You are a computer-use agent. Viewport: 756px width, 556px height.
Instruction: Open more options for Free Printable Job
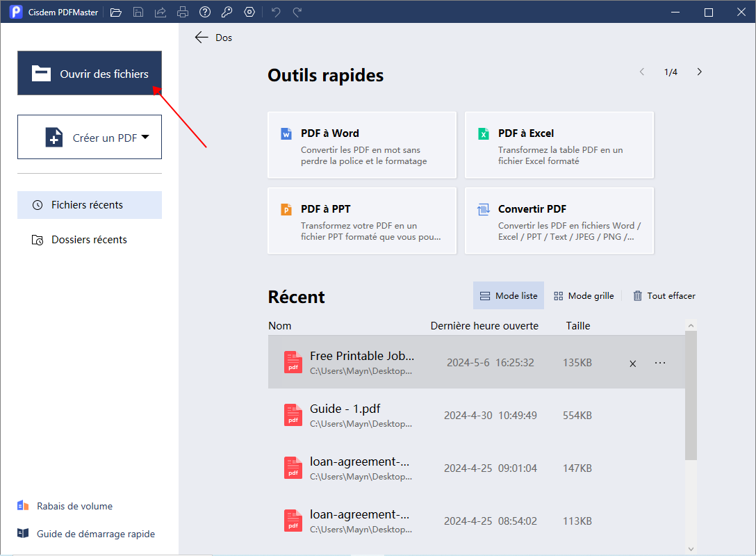660,363
